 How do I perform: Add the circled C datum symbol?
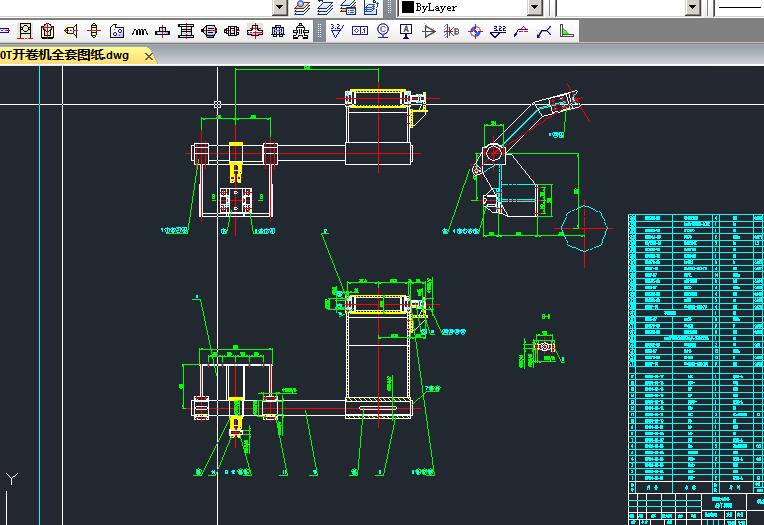click(383, 31)
